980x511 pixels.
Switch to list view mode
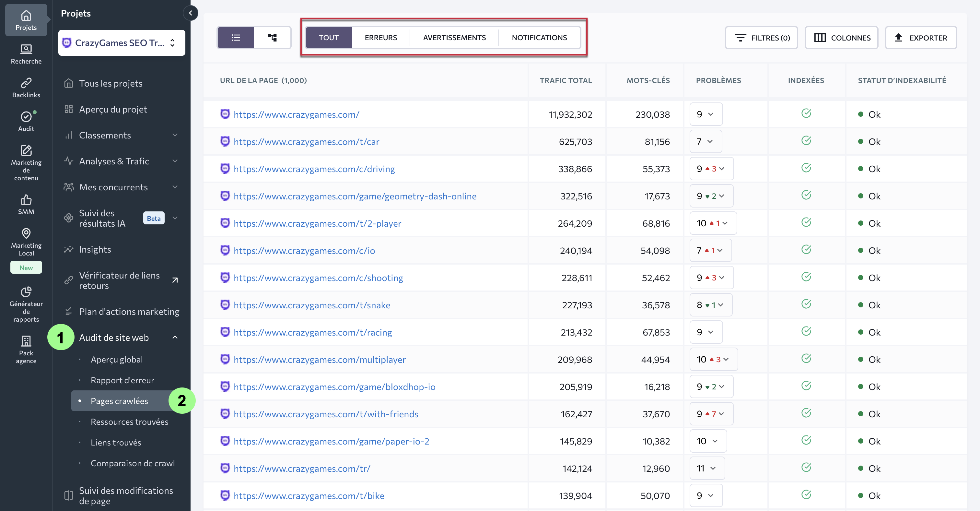236,38
